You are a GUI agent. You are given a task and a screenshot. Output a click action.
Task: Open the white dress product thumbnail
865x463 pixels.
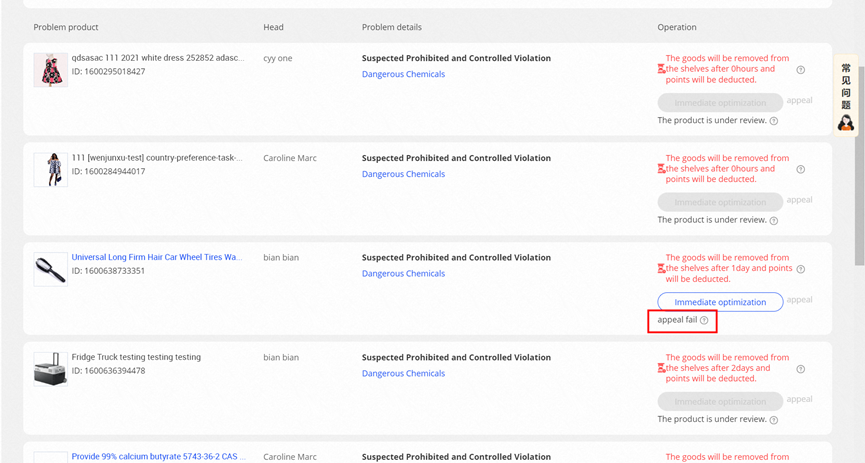(50, 70)
